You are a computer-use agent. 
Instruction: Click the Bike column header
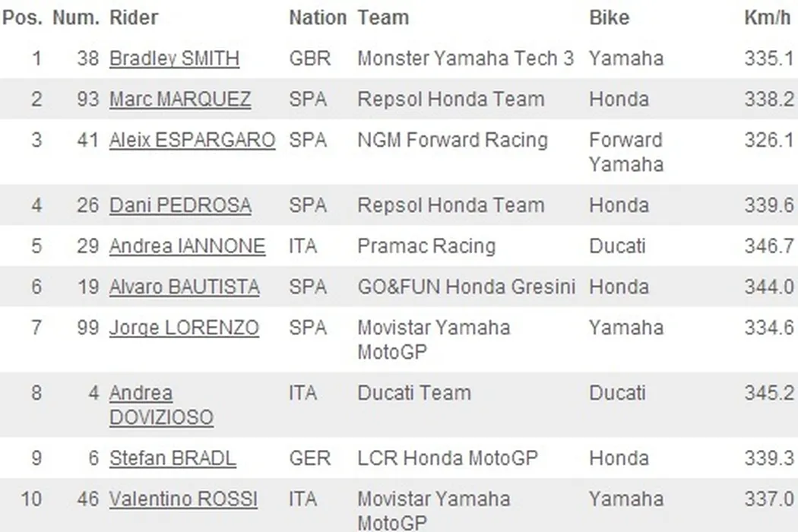609,17
